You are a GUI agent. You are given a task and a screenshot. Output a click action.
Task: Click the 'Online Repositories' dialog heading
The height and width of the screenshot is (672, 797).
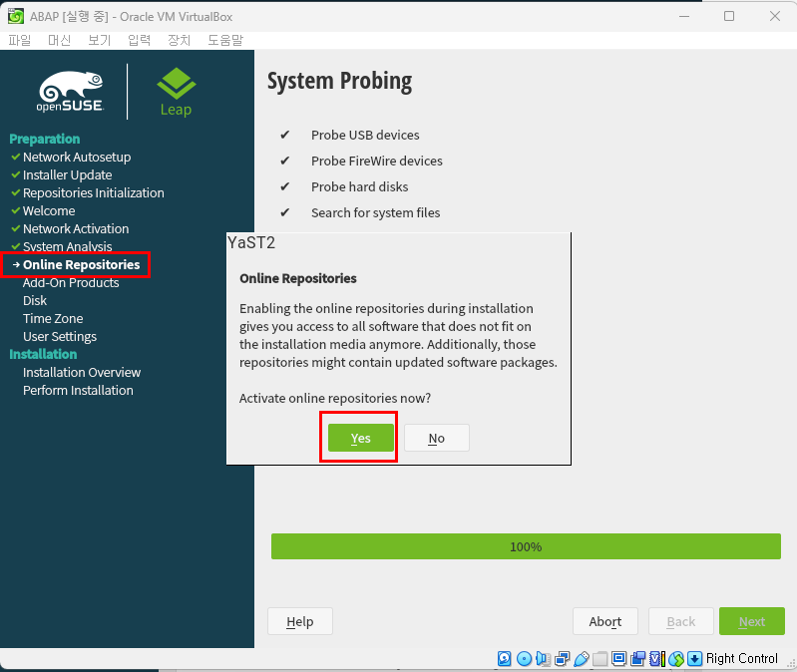(x=298, y=278)
